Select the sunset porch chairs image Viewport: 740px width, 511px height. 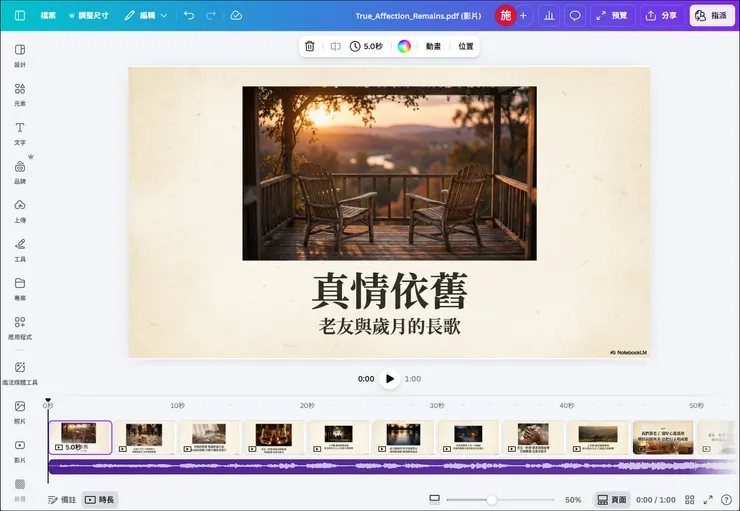pyautogui.click(x=389, y=173)
